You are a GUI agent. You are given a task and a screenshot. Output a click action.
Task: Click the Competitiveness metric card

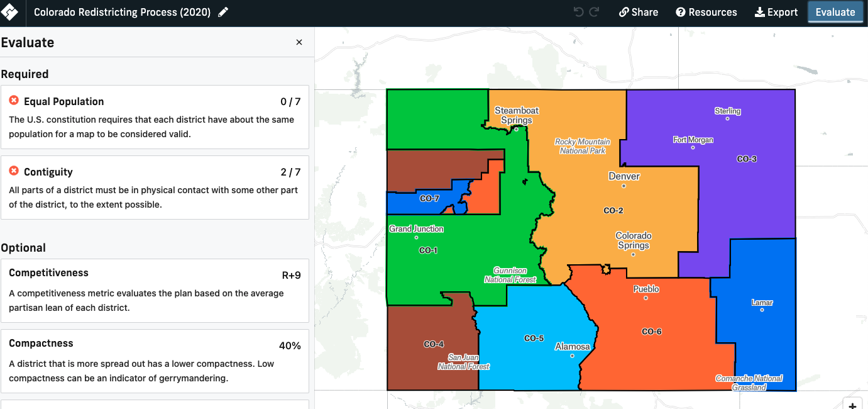point(154,291)
